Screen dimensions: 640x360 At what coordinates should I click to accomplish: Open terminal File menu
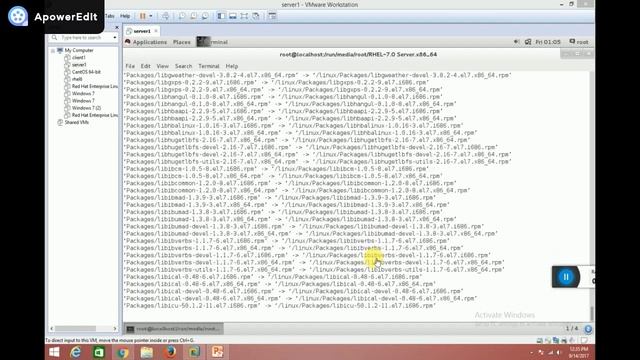[130, 66]
